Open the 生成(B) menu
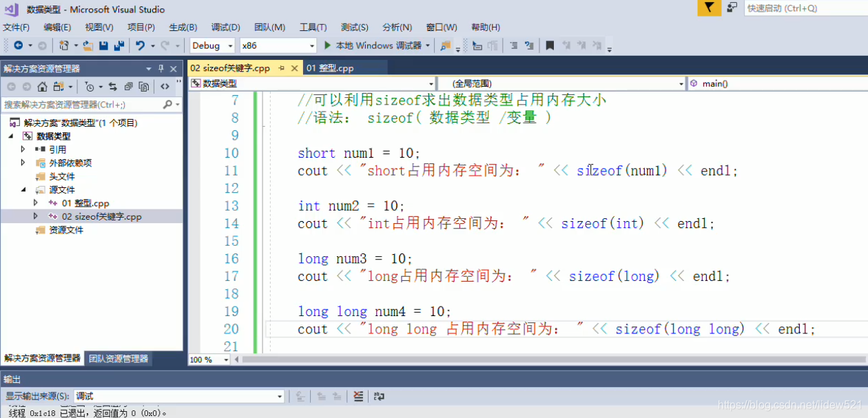This screenshot has width=868, height=418. (x=183, y=28)
